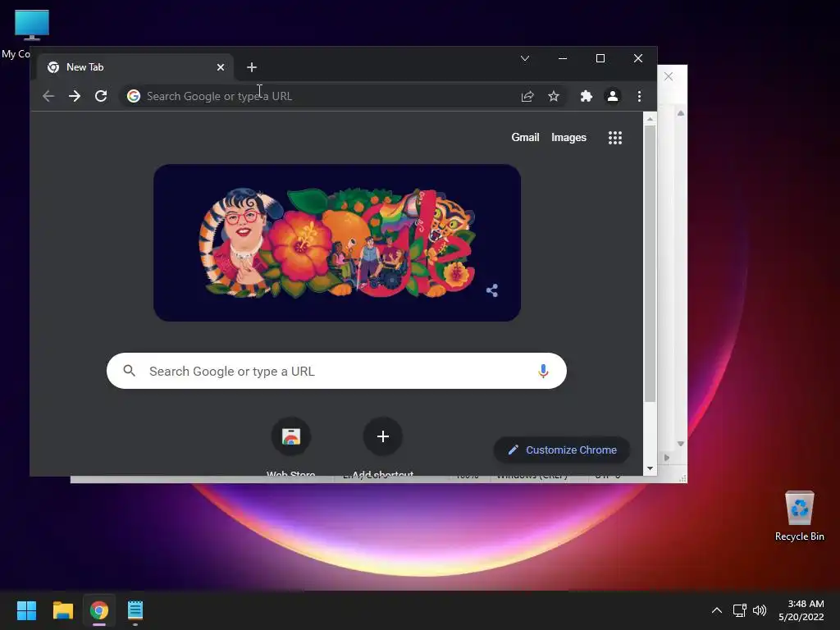
Task: Close the New Tab tab
Action: pos(221,67)
